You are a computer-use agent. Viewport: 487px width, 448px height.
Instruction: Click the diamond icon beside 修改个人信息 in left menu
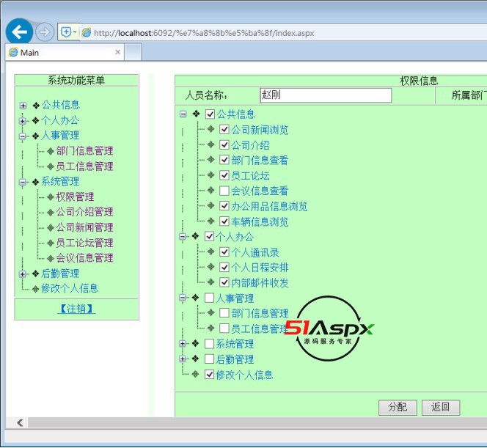35,288
